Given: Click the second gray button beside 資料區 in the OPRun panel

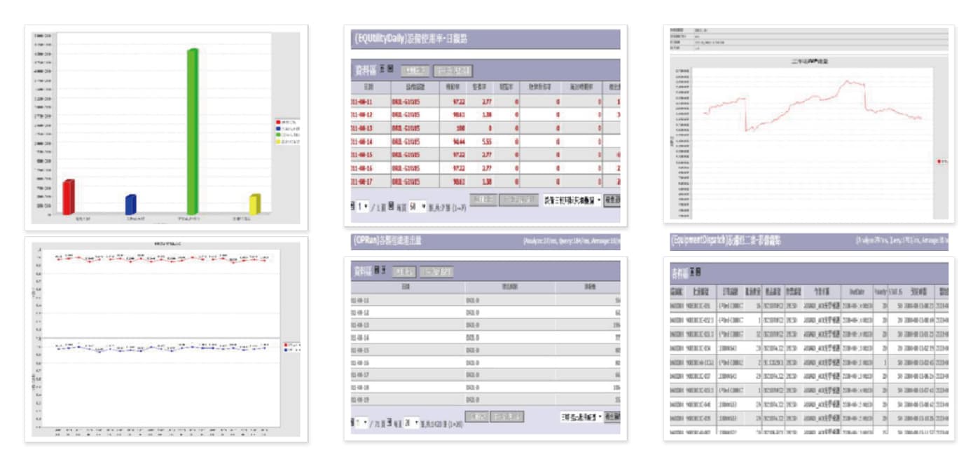Looking at the screenshot, I should [x=436, y=271].
